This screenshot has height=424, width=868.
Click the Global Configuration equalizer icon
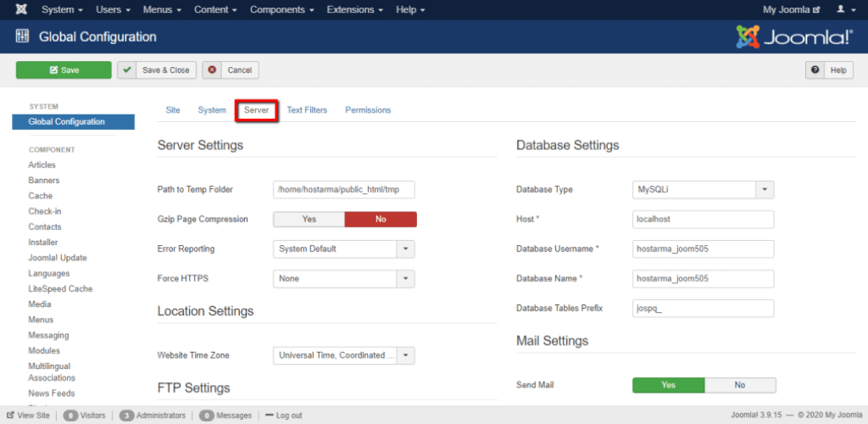coord(22,37)
